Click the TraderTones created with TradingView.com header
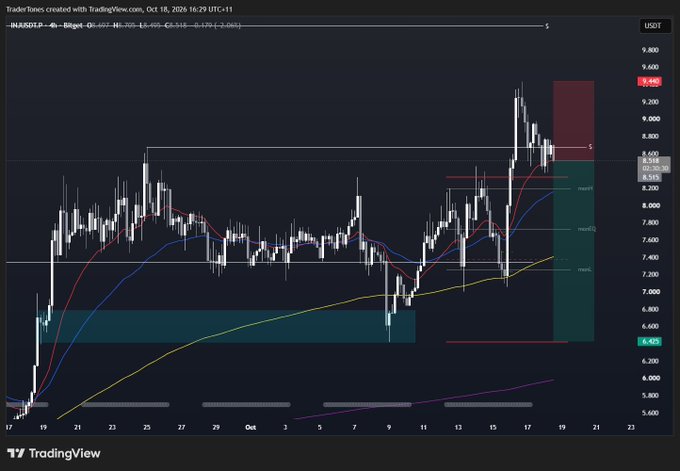 pyautogui.click(x=119, y=9)
